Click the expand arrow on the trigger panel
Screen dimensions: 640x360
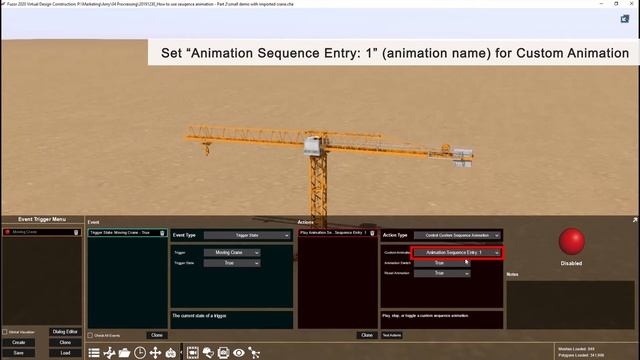click(635, 220)
